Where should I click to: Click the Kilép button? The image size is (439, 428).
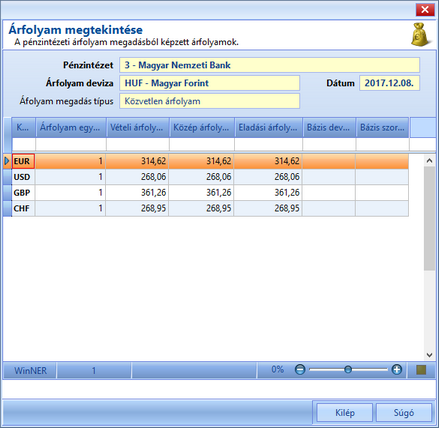(344, 413)
